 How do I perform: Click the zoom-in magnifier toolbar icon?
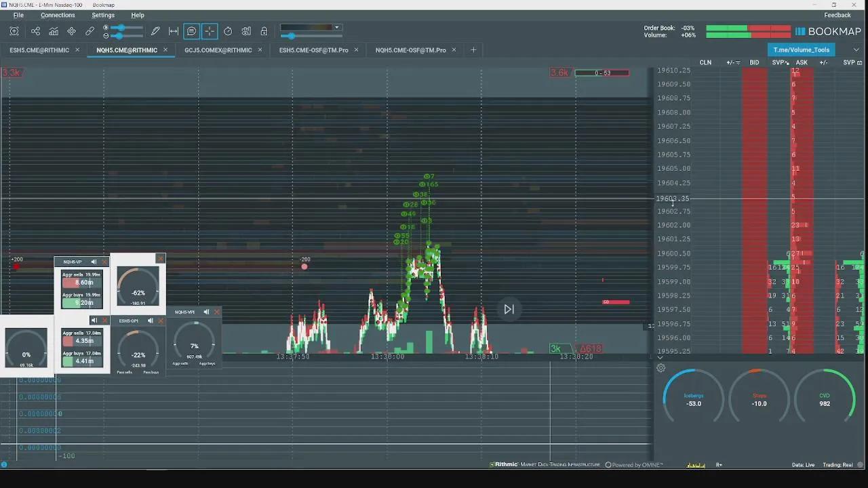tap(14, 31)
